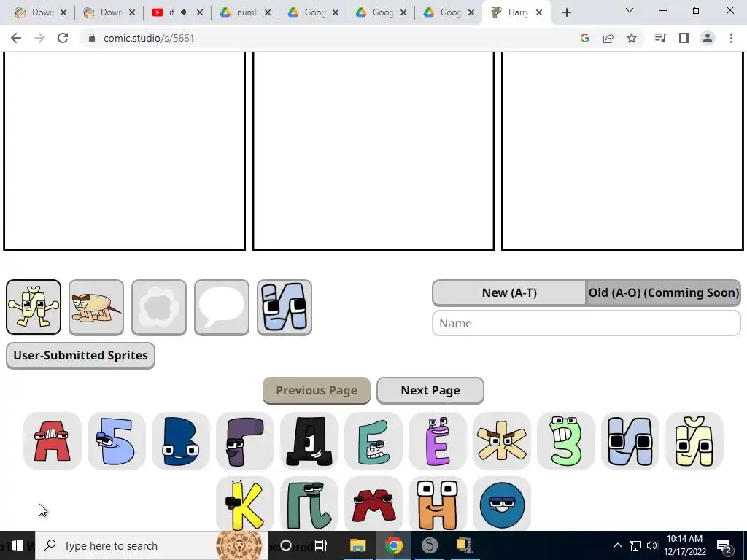The image size is (747, 560).
Task: Click the middle comic panel
Action: (x=373, y=150)
